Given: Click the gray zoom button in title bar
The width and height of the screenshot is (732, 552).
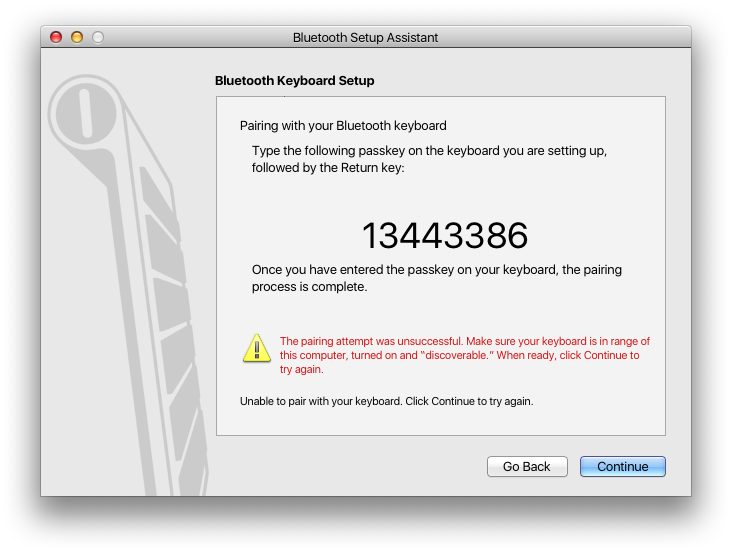Looking at the screenshot, I should pyautogui.click(x=98, y=37).
